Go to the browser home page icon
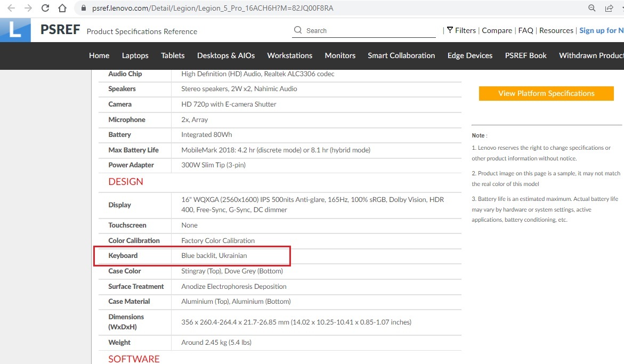 (62, 8)
